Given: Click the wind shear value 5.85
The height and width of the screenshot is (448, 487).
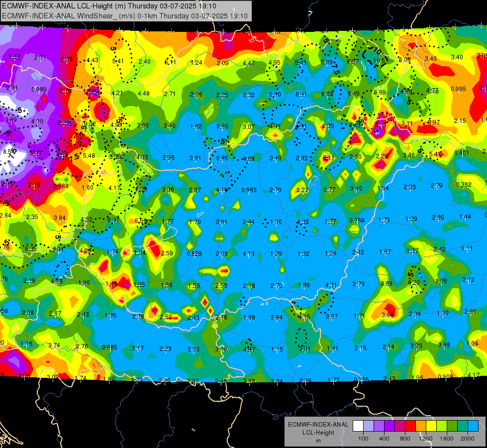Looking at the screenshot, I should pyautogui.click(x=222, y=158).
